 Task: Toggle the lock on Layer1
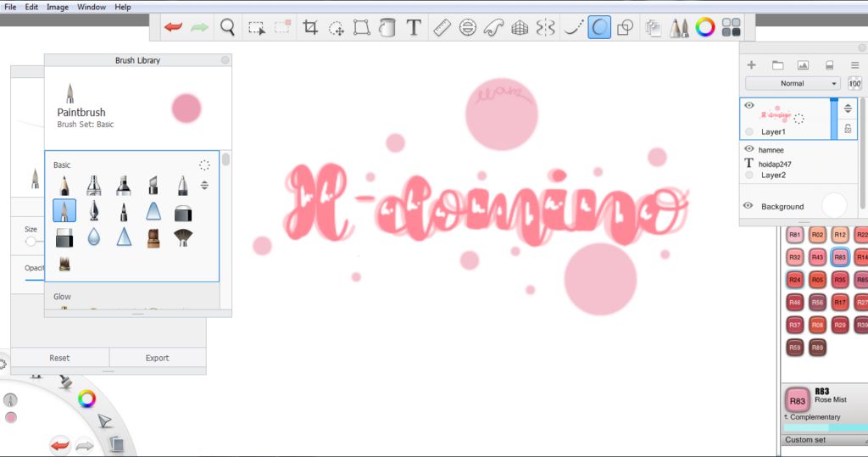[x=848, y=129]
